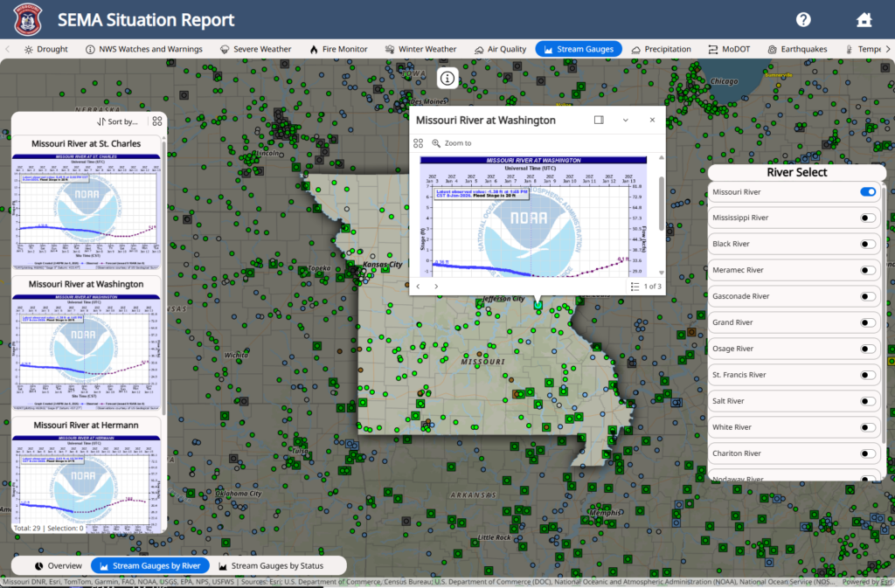The height and width of the screenshot is (588, 895).
Task: Click the River Select heading
Action: pos(796,172)
